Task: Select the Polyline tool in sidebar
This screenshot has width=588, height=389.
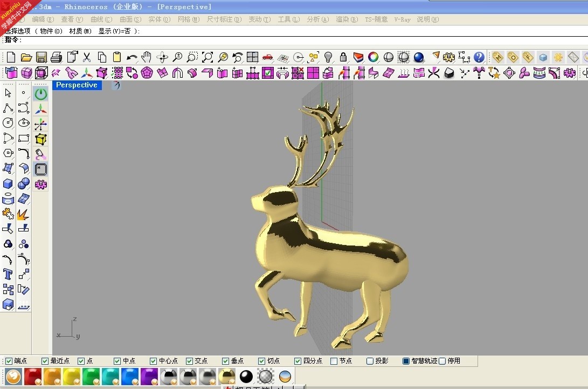Action: click(x=8, y=108)
